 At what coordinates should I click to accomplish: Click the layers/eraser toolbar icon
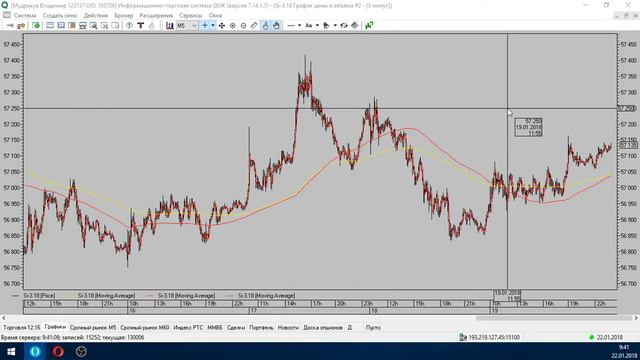coord(354,25)
